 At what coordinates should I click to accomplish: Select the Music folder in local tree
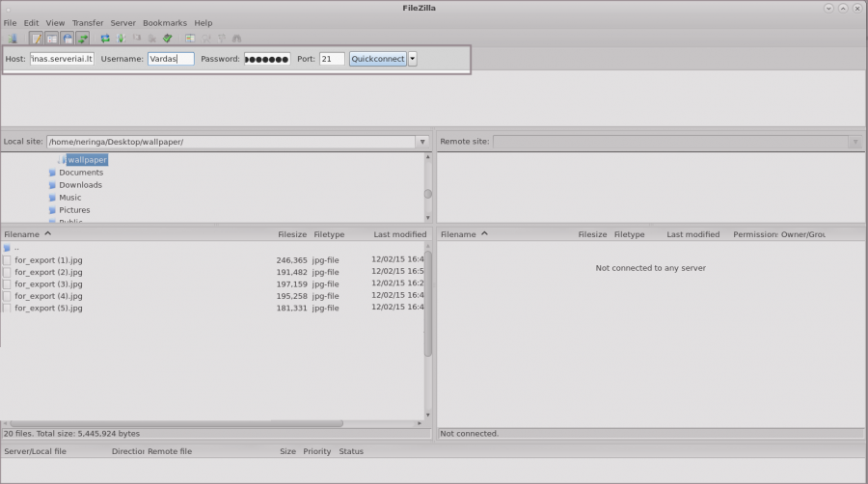(69, 198)
